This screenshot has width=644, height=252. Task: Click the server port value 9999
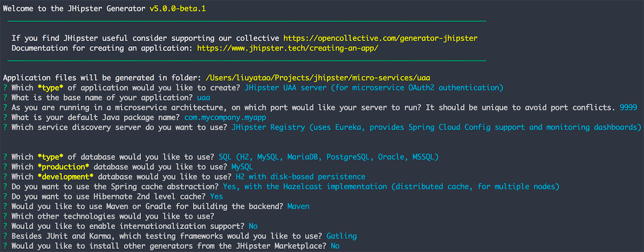tap(629, 108)
